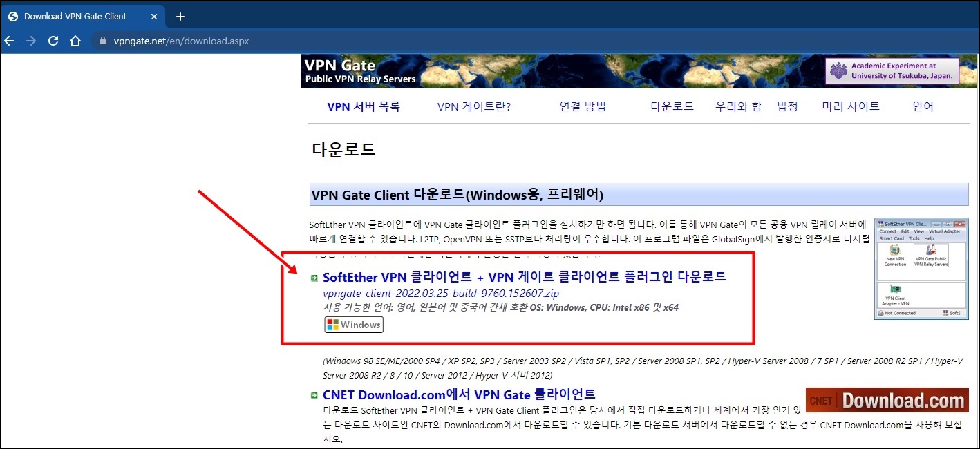Open 미러 사이트 menu item
Screen dimensions: 980x449
coord(851,106)
